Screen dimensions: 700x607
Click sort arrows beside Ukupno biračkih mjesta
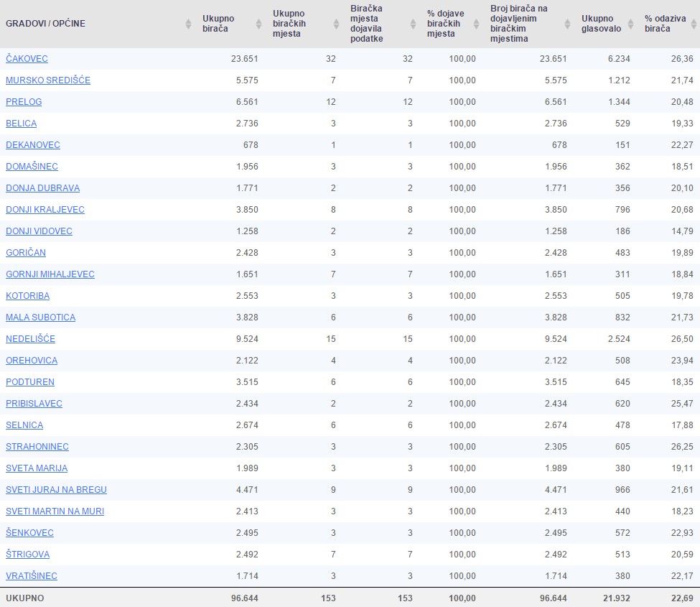coord(335,24)
